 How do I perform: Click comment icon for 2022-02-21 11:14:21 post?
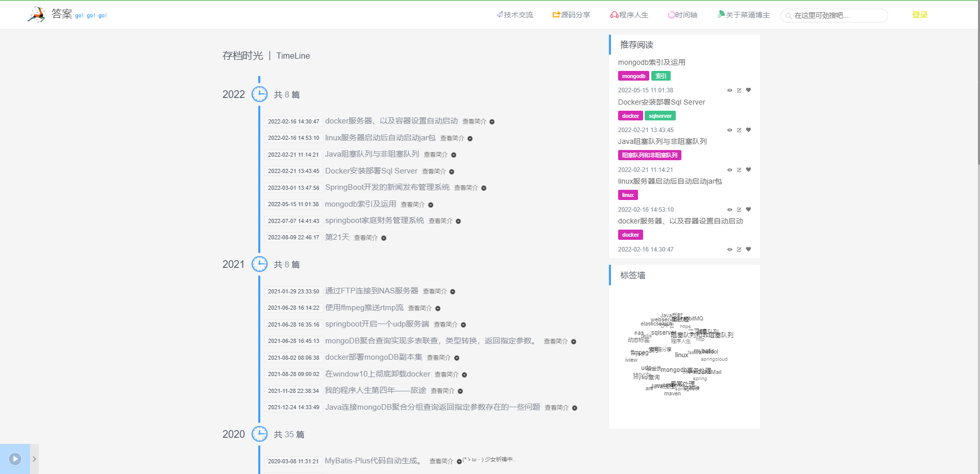(739, 170)
